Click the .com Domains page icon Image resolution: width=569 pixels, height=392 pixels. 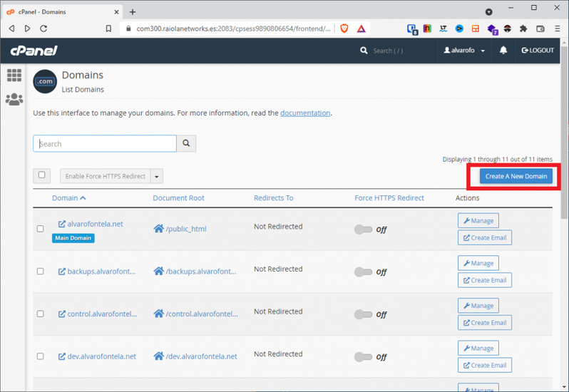coord(45,81)
